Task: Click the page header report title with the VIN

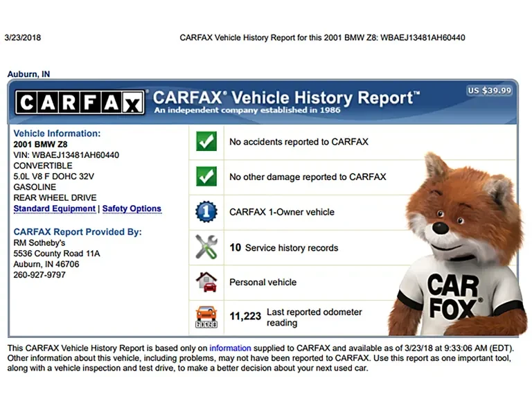Action: [322, 37]
